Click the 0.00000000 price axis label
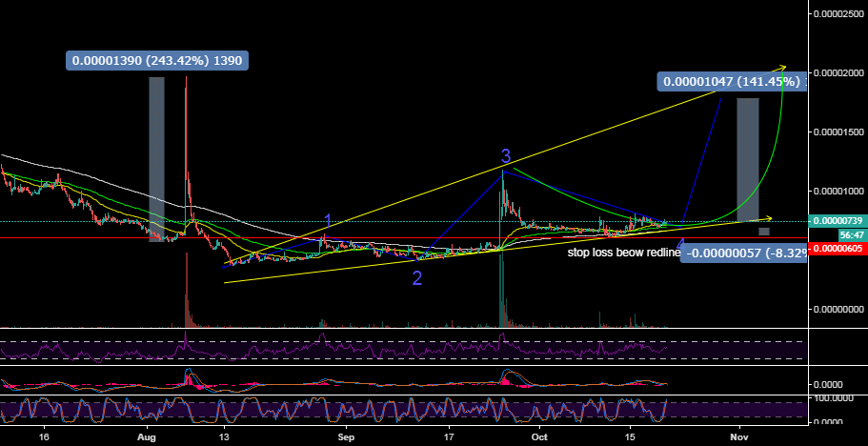Image resolution: width=868 pixels, height=446 pixels. [839, 309]
